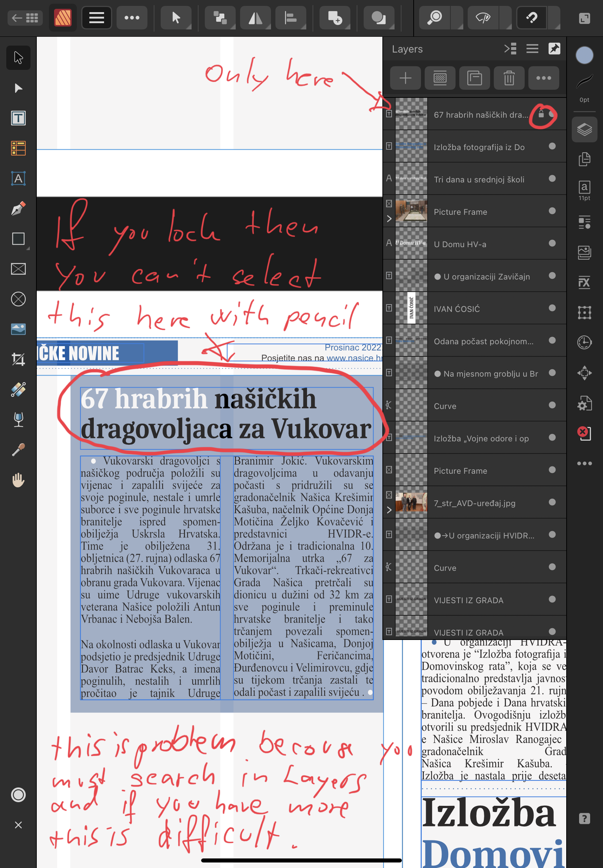The height and width of the screenshot is (868, 603).
Task: Select the View hand tool
Action: pyautogui.click(x=18, y=480)
